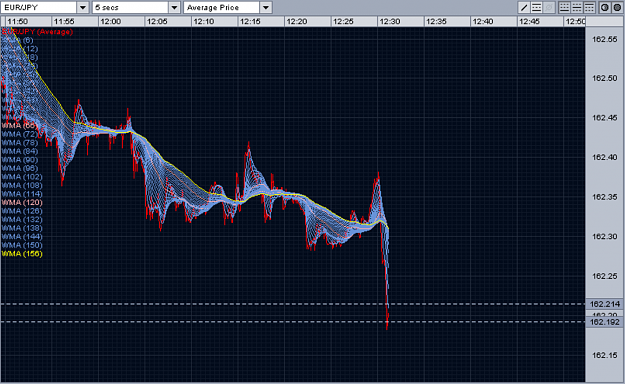Image resolution: width=625 pixels, height=384 pixels.
Task: Click the 12:00 time axis label
Action: [x=110, y=22]
